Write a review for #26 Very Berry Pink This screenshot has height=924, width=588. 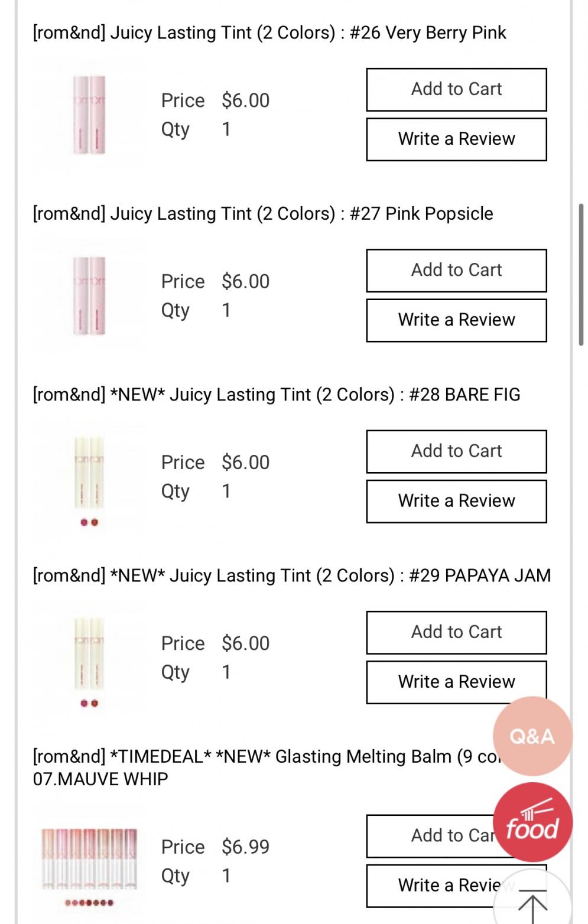point(456,139)
